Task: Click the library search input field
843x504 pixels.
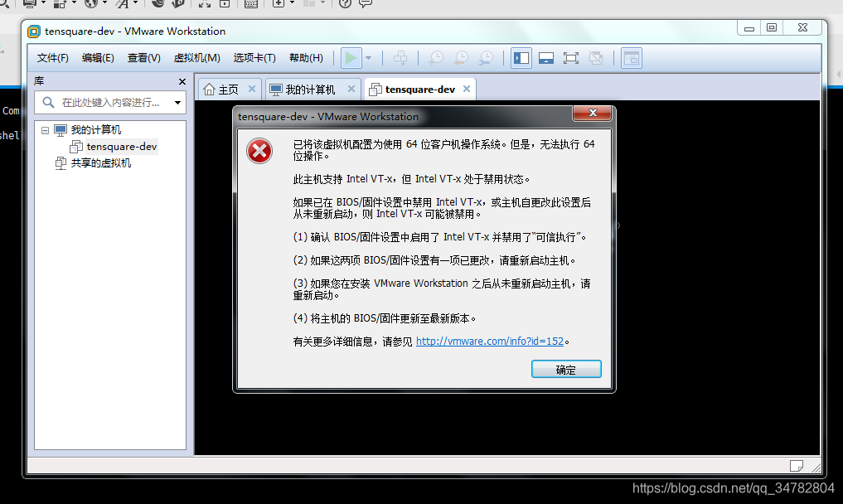Action: [x=110, y=102]
